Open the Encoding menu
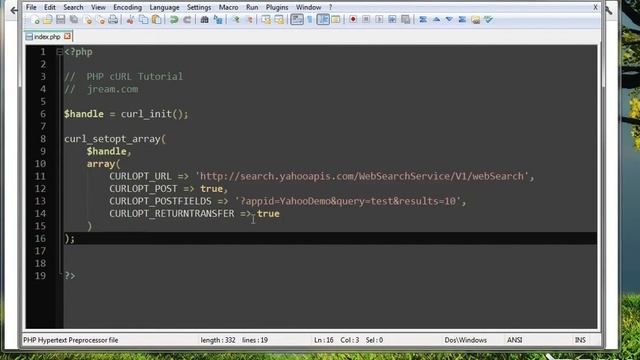 (x=127, y=7)
